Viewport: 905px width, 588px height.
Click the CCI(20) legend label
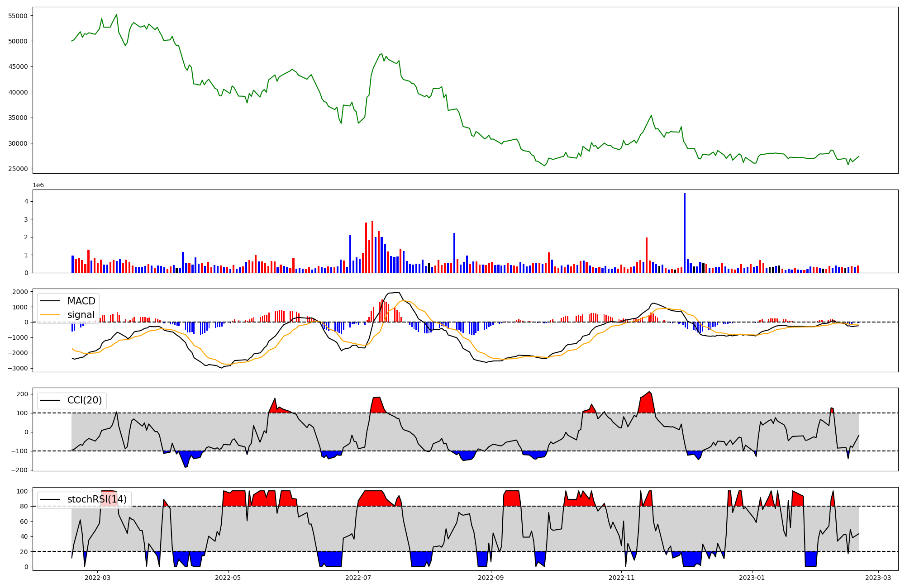(84, 400)
